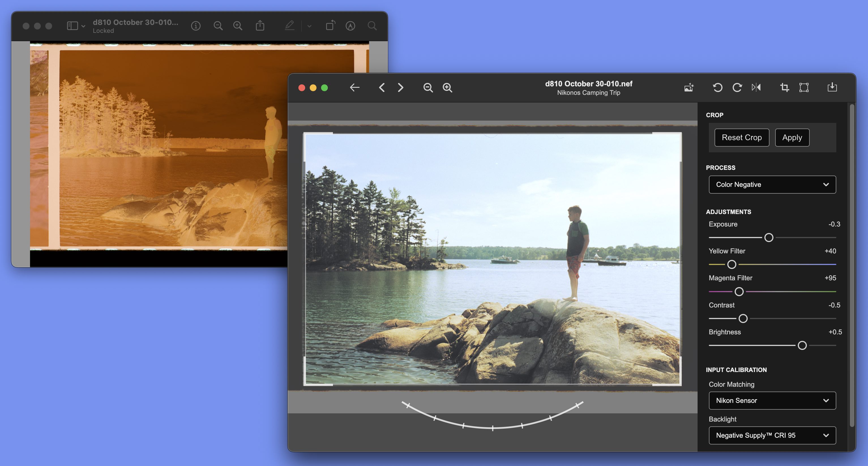The image size is (868, 466).
Task: Apply the current crop
Action: (x=792, y=138)
